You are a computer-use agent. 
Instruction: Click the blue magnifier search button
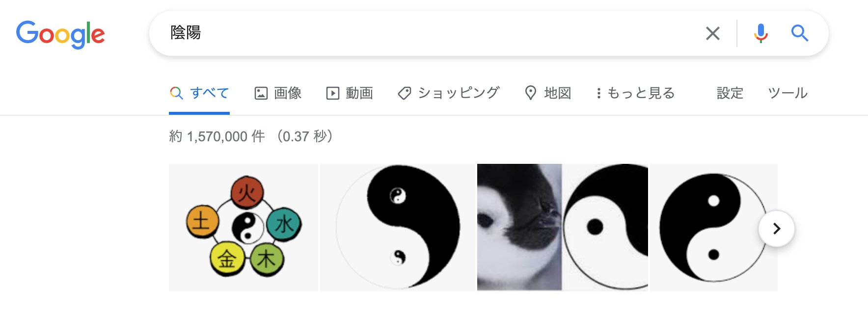[x=799, y=33]
